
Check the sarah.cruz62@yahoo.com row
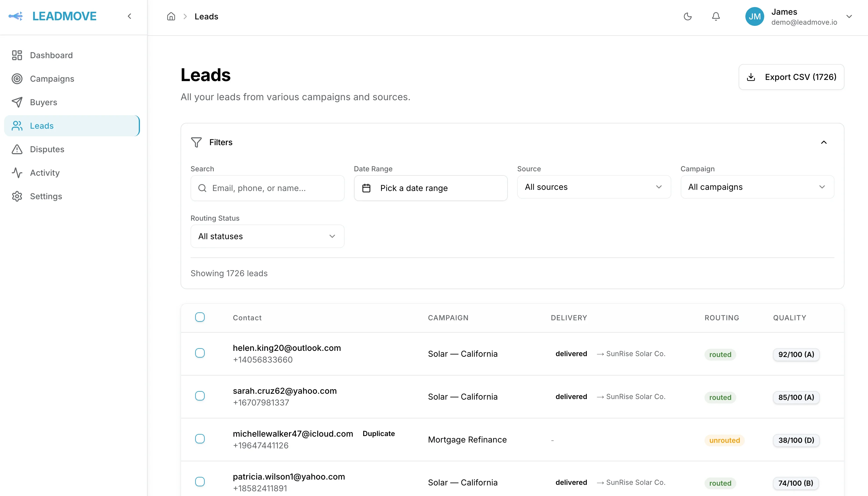click(200, 396)
